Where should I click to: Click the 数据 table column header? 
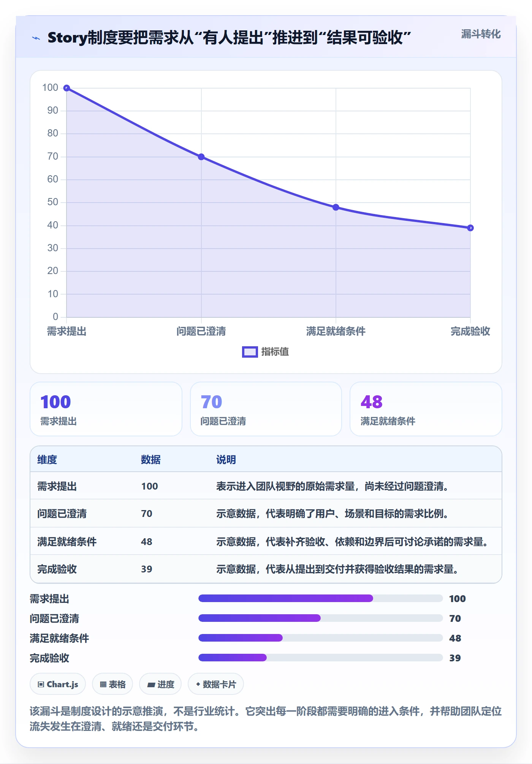(x=151, y=460)
